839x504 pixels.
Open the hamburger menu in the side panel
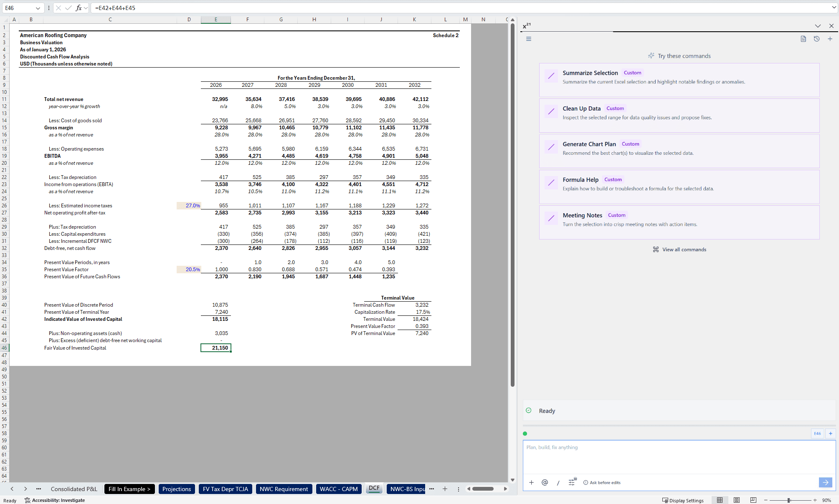(528, 39)
